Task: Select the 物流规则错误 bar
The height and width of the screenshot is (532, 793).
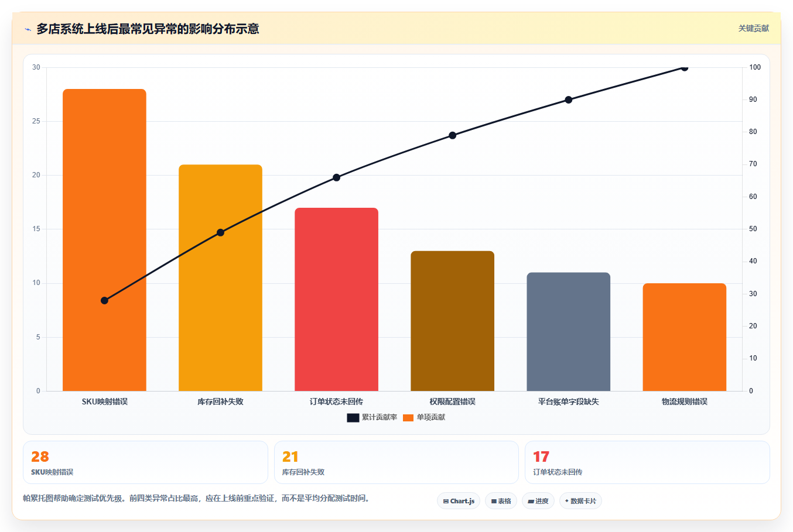Action: pyautogui.click(x=684, y=337)
